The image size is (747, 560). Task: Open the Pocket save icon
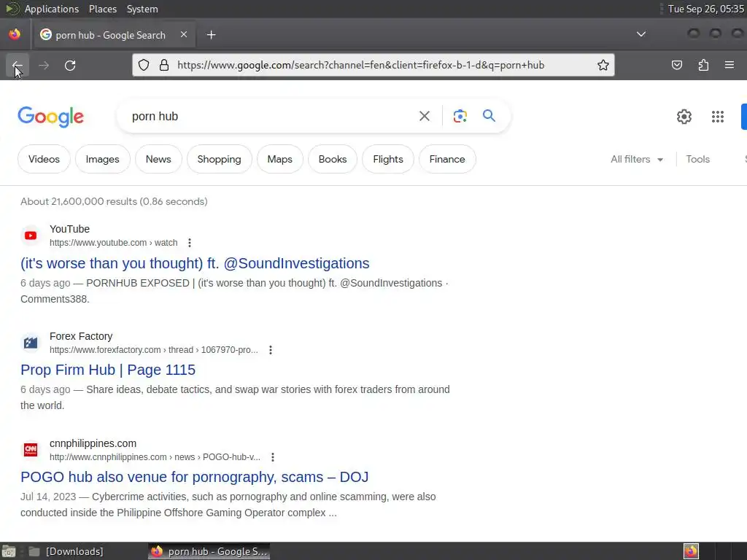coord(677,65)
